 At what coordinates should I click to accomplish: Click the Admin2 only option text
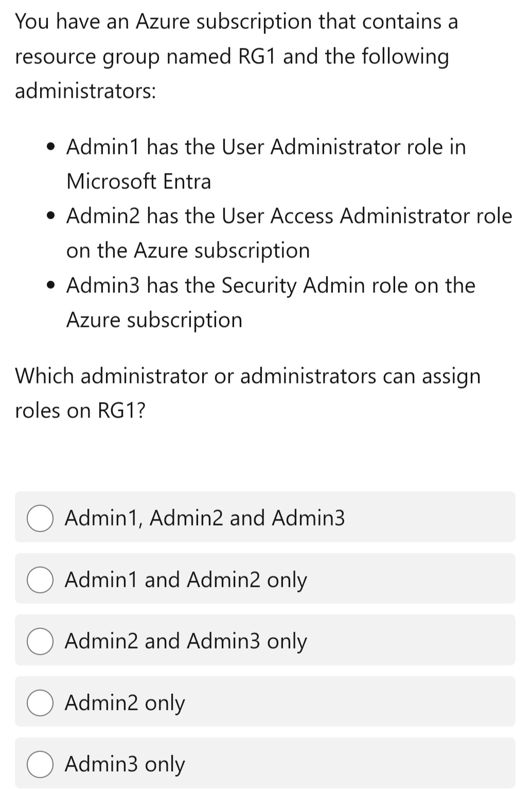(125, 703)
